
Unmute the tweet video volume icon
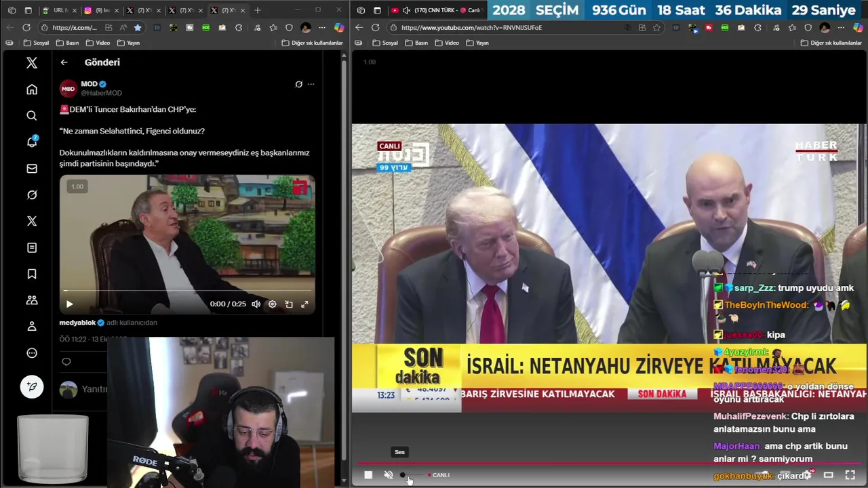click(256, 304)
